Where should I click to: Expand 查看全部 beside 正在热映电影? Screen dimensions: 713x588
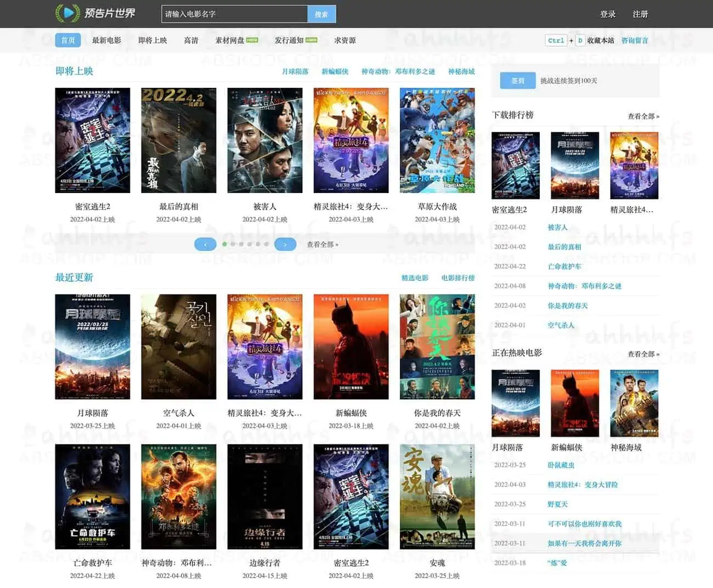coord(643,354)
